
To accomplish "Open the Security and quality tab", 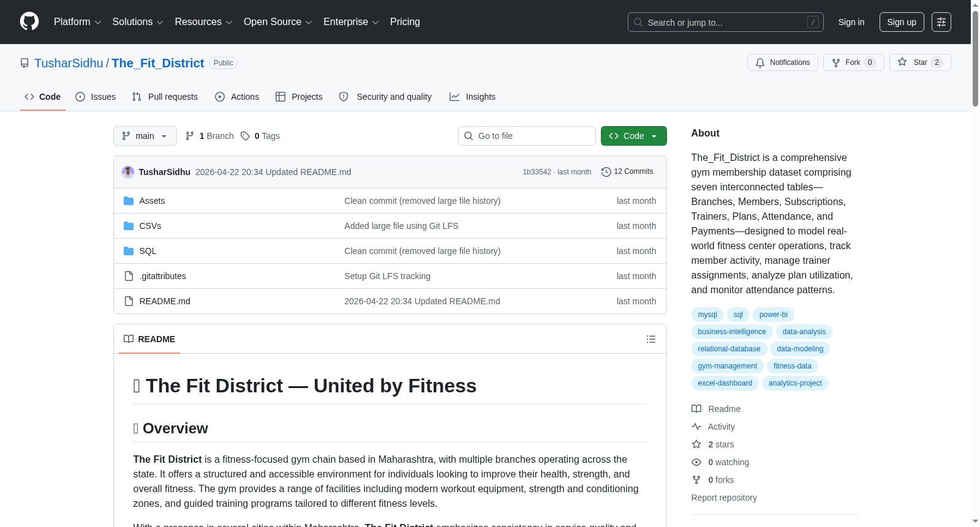I will pyautogui.click(x=385, y=97).
